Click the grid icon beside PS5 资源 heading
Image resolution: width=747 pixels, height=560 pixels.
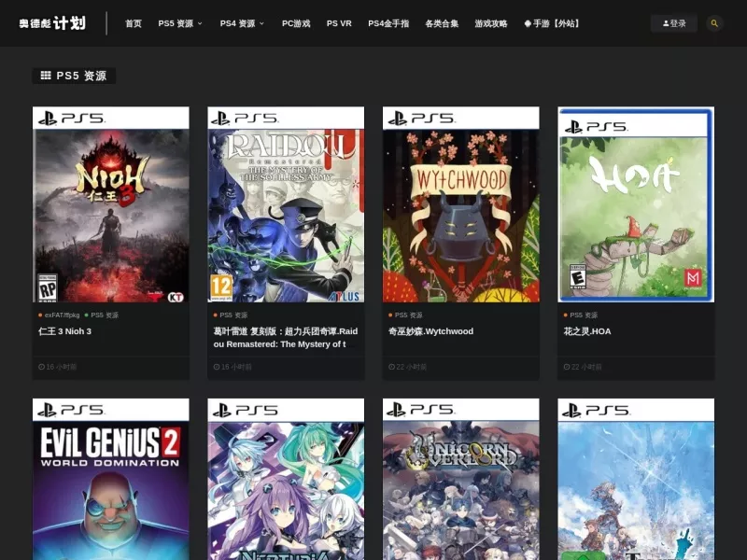46,76
